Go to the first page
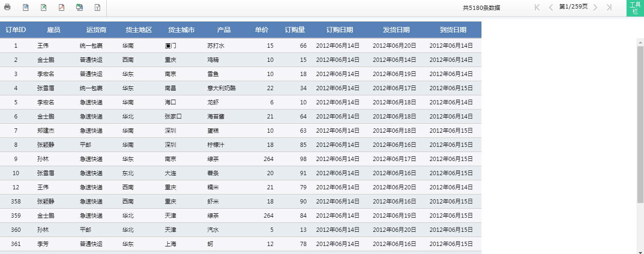 (537, 7)
